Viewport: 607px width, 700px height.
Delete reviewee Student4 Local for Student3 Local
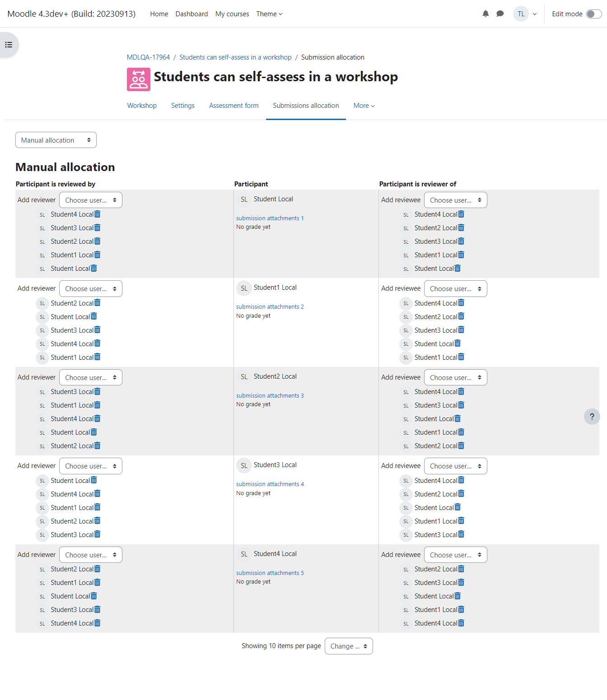[461, 480]
